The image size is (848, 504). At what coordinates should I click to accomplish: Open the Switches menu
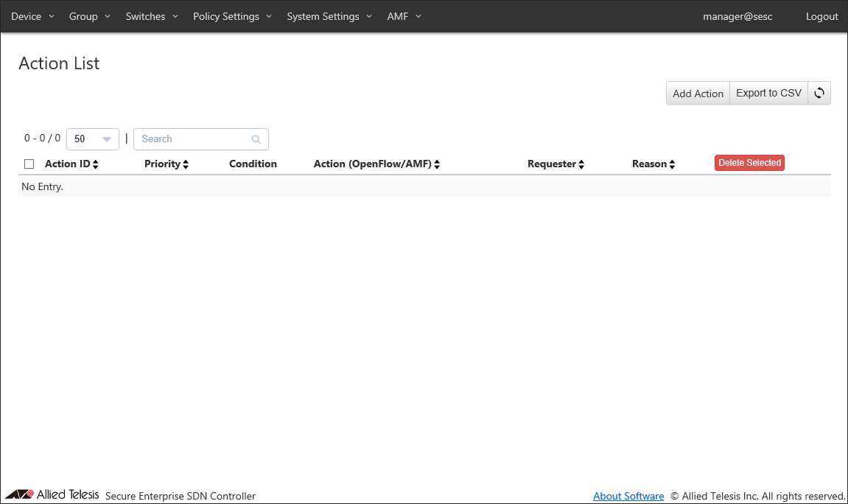tap(152, 16)
